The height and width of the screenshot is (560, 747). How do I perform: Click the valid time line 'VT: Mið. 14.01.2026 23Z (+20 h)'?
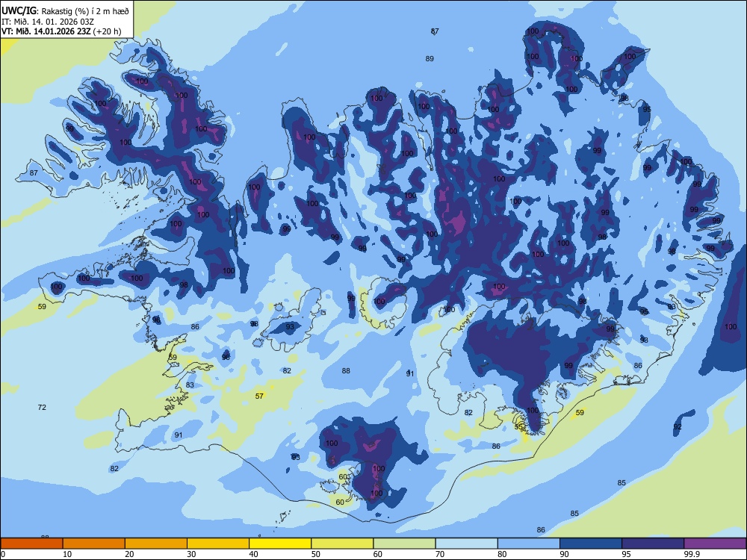pos(61,31)
